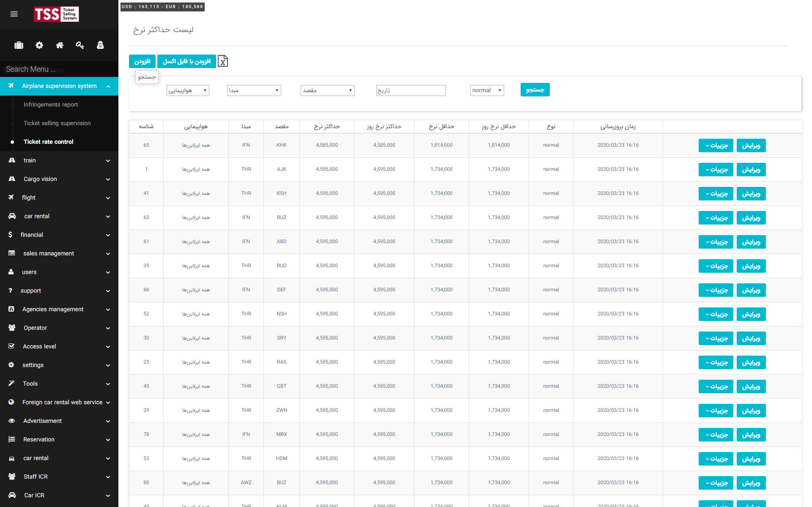
Task: Open the مبدا origin dropdown
Action: (x=254, y=90)
